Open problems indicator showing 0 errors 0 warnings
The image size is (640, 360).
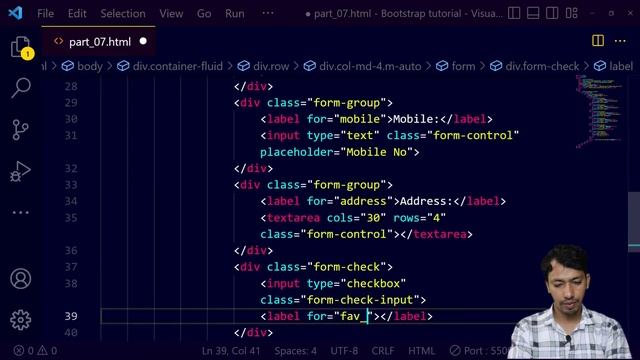[35, 351]
